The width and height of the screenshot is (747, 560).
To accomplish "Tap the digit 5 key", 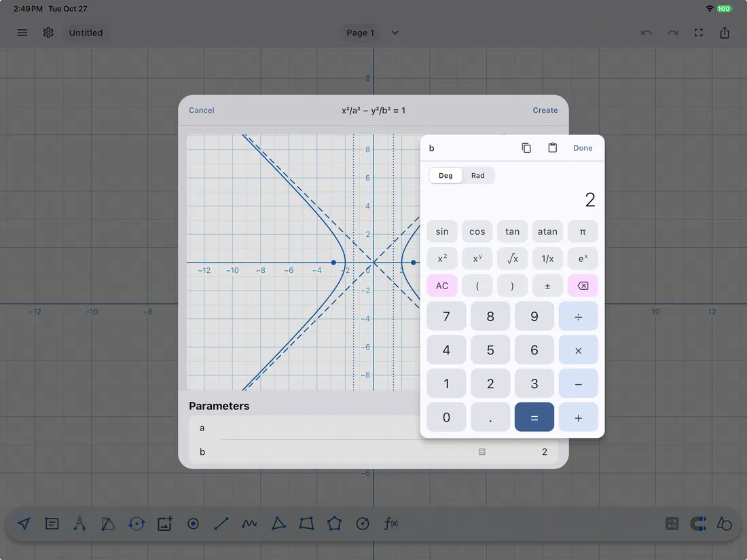I will 490,350.
